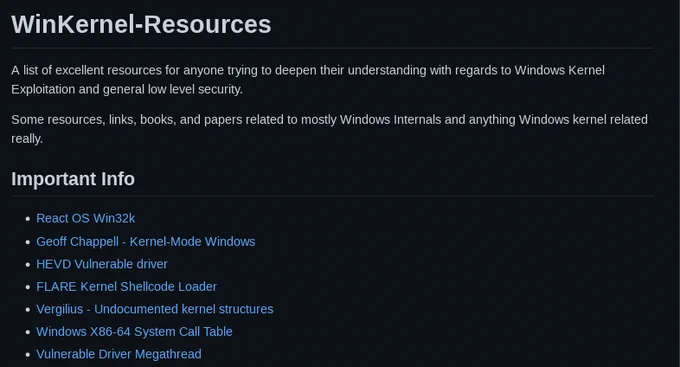Click the WinKernel-Resources main heading
Screen dimensions: 680x367
[x=141, y=24]
